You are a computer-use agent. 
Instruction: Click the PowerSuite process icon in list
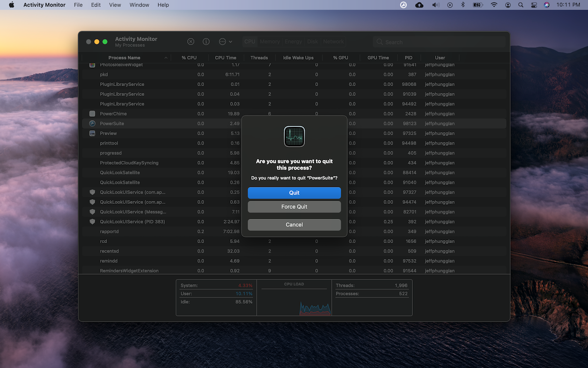coord(92,123)
